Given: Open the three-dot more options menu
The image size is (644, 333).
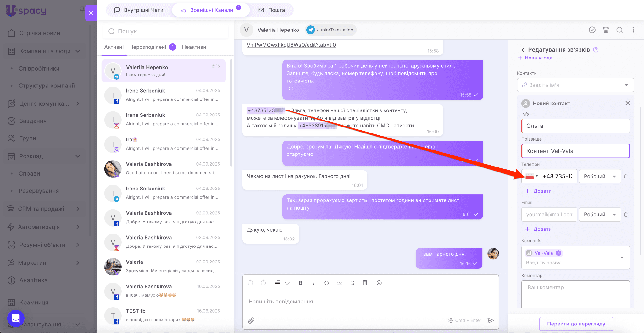Looking at the screenshot, I should [633, 30].
